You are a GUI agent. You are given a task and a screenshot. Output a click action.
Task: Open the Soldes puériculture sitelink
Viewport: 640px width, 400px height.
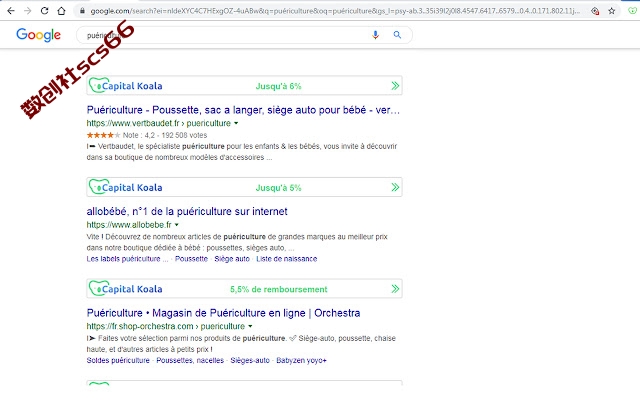tap(118, 360)
